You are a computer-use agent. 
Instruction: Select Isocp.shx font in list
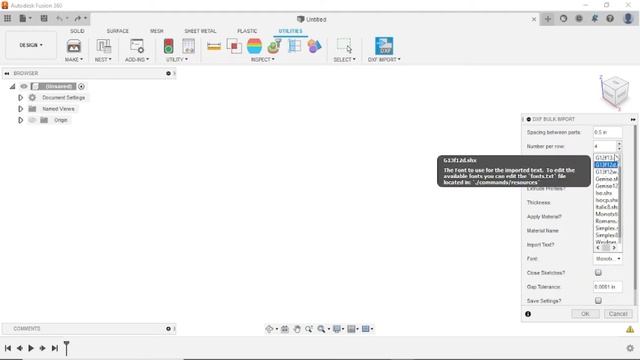(x=606, y=200)
